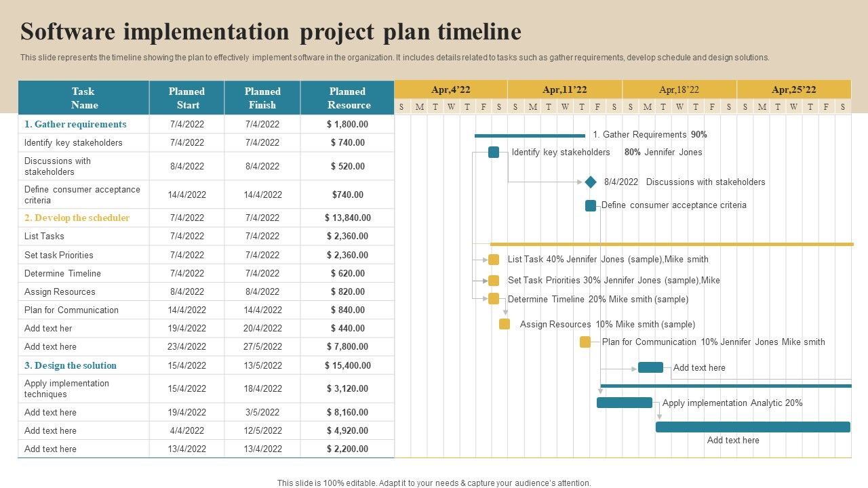
Task: Select the '$ 2,200.00' resource value
Action: pyautogui.click(x=347, y=449)
